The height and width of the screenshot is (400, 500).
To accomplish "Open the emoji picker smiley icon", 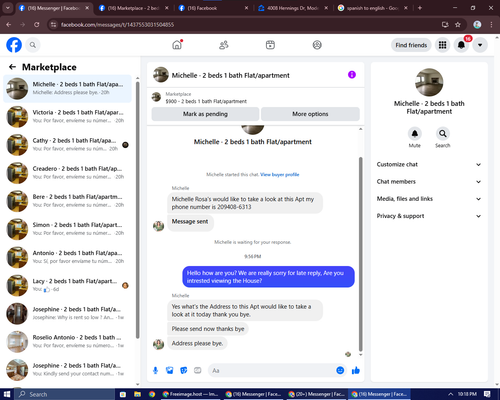I will tap(340, 370).
